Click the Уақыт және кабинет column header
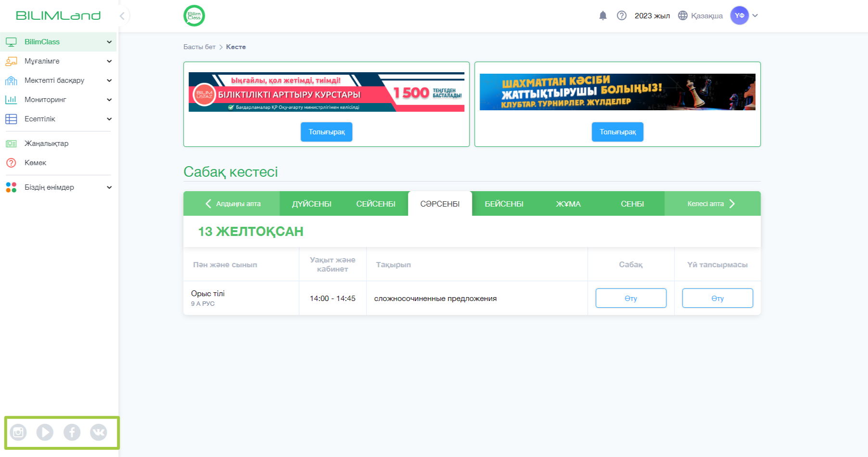 (x=332, y=264)
